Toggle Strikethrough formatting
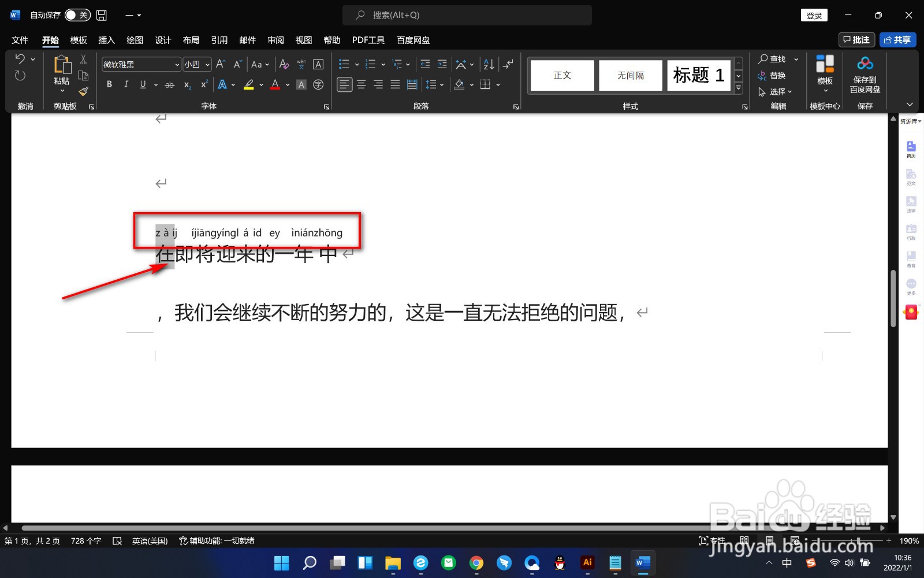This screenshot has width=924, height=578. [x=169, y=84]
